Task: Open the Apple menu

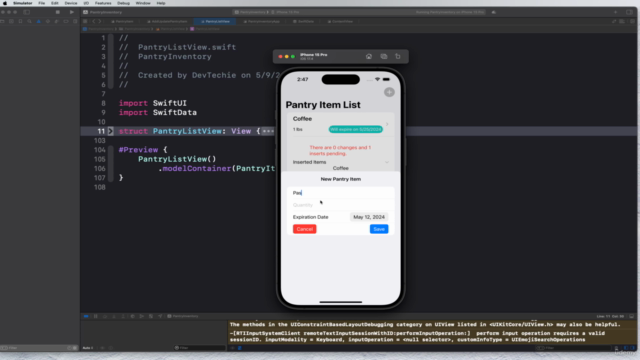Action: tap(5, 3)
